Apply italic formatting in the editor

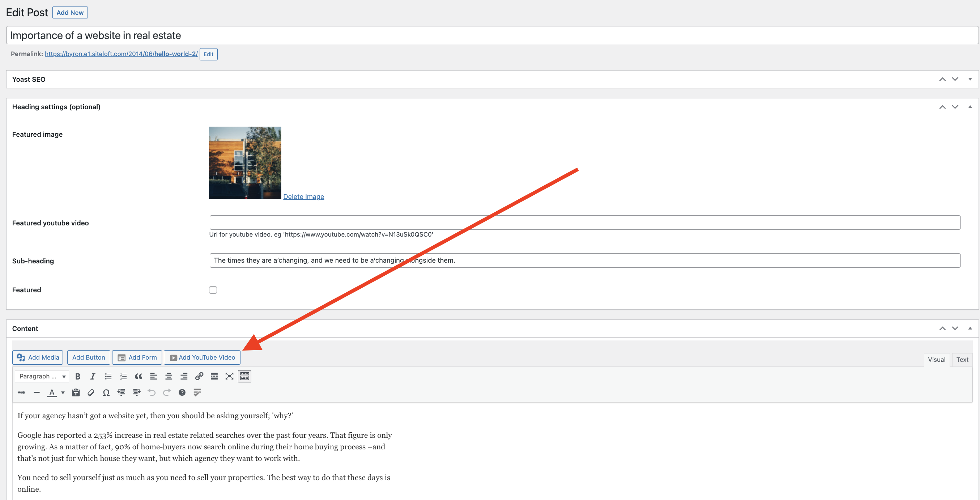(93, 376)
